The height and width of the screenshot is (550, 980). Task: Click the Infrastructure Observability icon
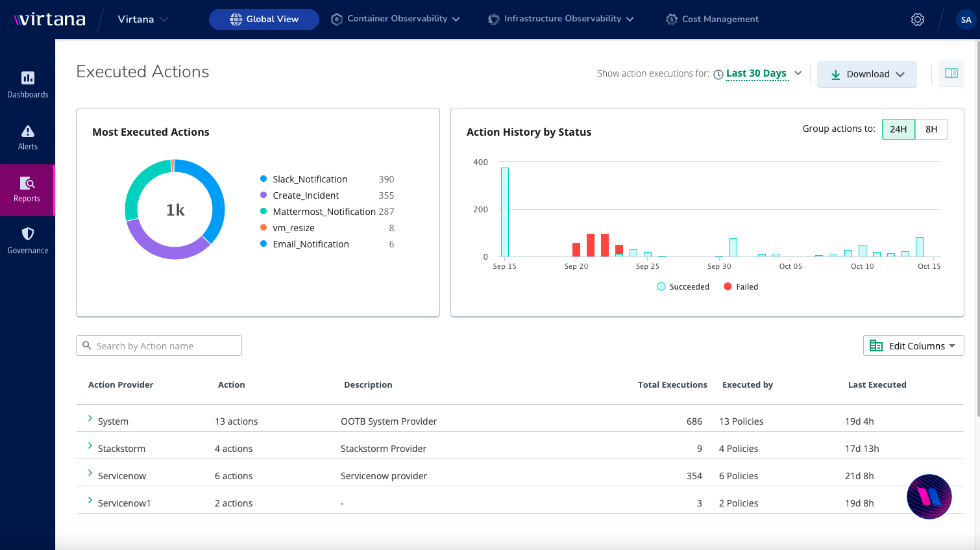(x=494, y=19)
